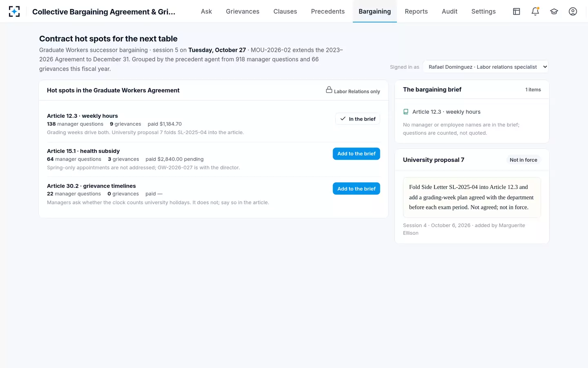Open the user account icon
Image resolution: width=588 pixels, height=368 pixels.
coord(573,11)
